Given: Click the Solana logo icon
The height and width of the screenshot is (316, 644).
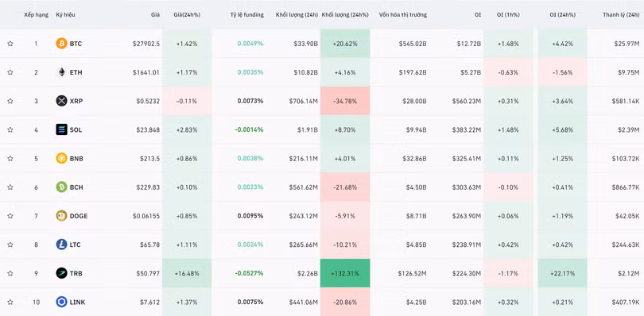Looking at the screenshot, I should click(61, 129).
